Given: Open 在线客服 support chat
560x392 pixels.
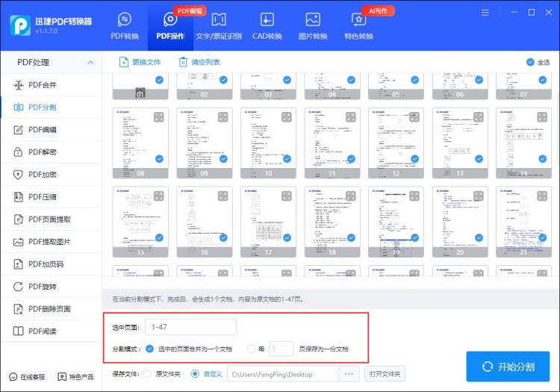Looking at the screenshot, I should pyautogui.click(x=27, y=376).
